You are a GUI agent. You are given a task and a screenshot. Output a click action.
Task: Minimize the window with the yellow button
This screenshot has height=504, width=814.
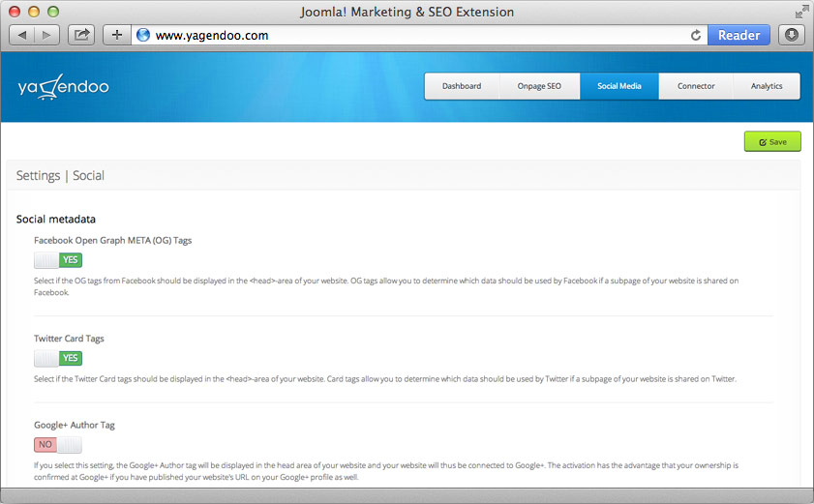tap(34, 12)
